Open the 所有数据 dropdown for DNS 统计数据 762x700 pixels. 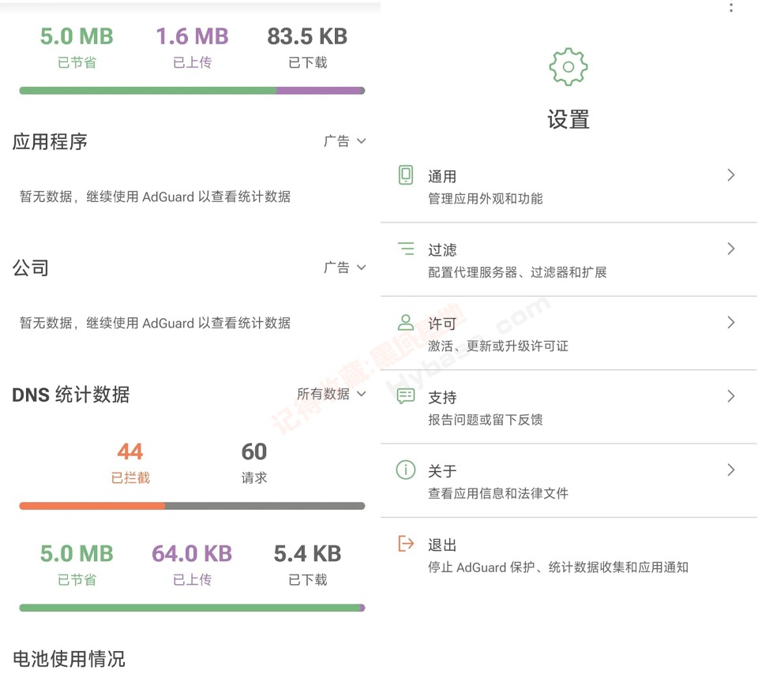pyautogui.click(x=332, y=394)
